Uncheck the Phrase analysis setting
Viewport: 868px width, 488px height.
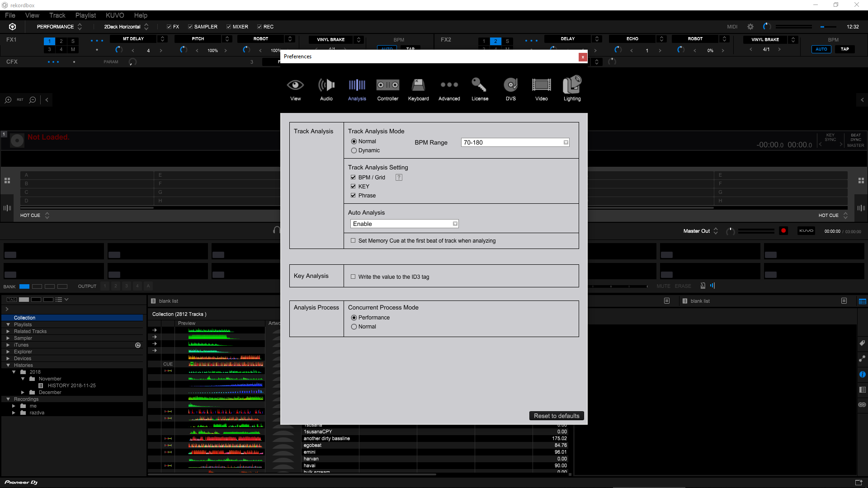pyautogui.click(x=353, y=195)
